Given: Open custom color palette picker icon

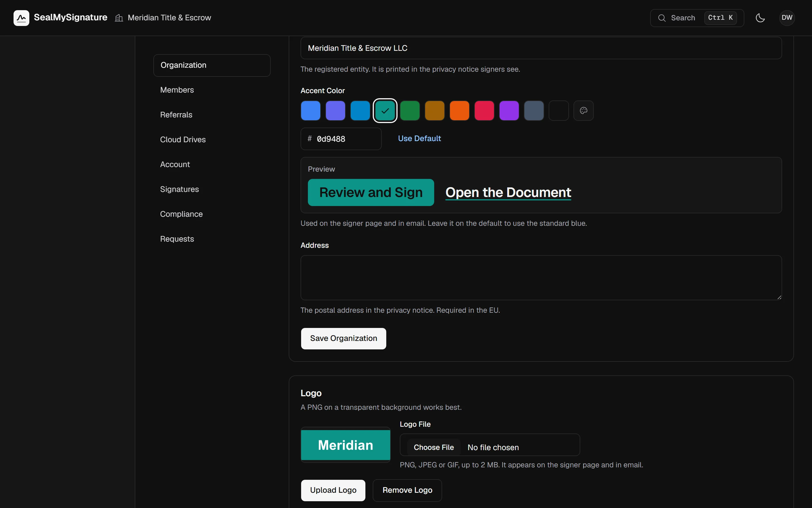Looking at the screenshot, I should [584, 111].
